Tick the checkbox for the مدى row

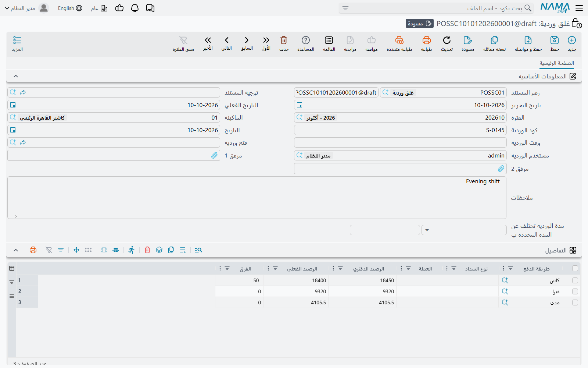click(575, 302)
